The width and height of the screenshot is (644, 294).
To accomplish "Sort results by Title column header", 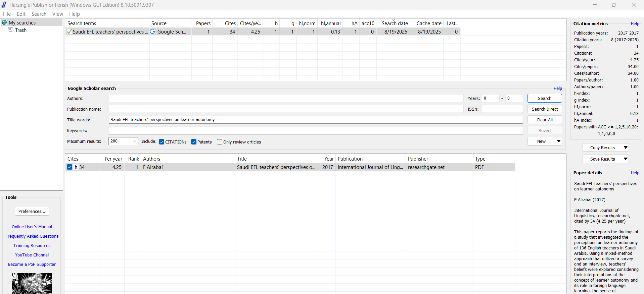I will coord(277,159).
